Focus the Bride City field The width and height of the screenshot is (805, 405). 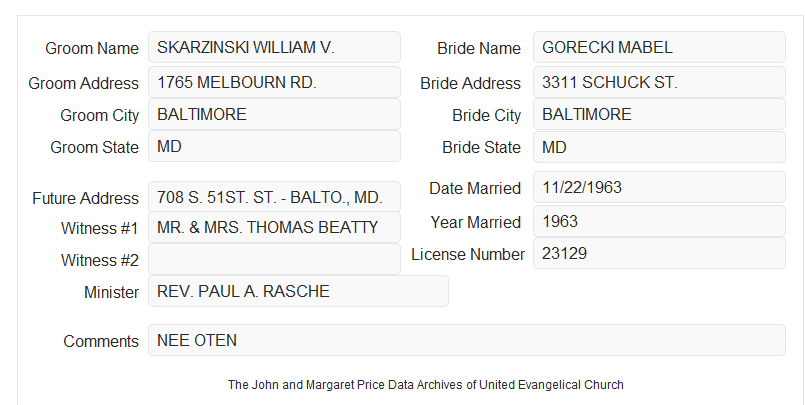coord(659,114)
